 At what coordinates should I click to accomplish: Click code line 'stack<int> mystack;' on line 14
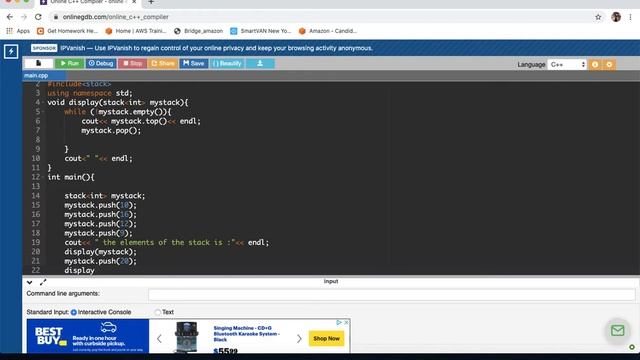(x=104, y=196)
